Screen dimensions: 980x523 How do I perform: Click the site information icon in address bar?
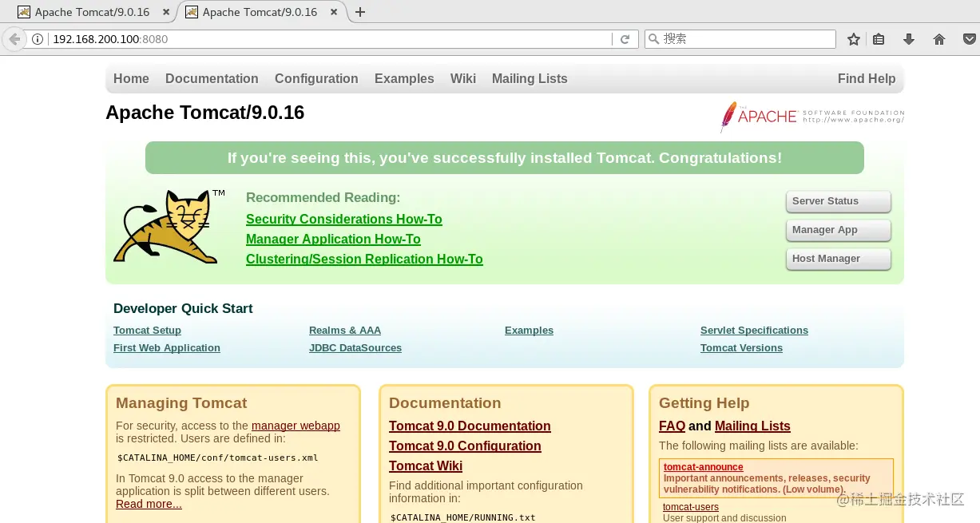pos(38,39)
